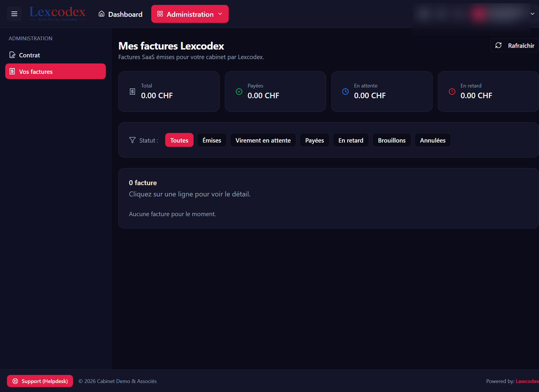Viewport: 539px width, 392px height.
Task: Click the blue En attente clock icon
Action: tap(345, 92)
